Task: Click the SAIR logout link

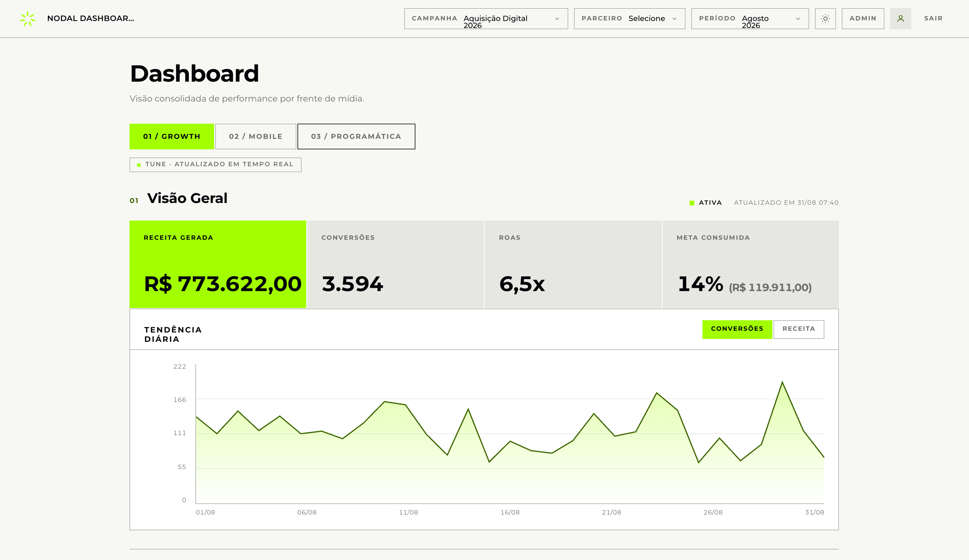Action: 933,18
